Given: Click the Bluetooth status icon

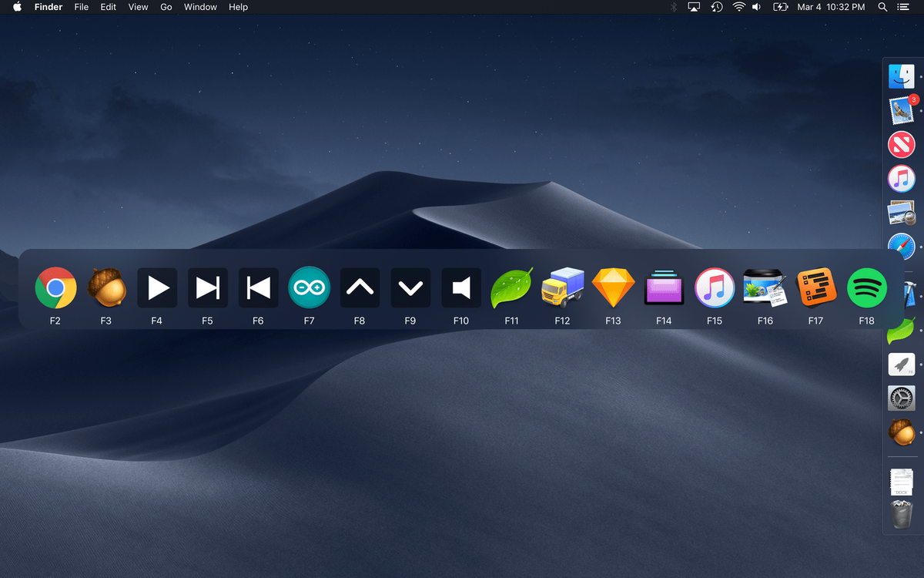Looking at the screenshot, I should click(x=673, y=7).
